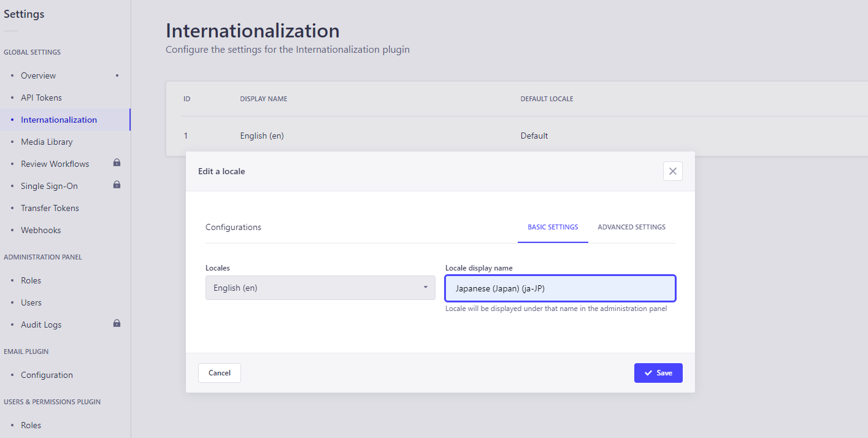The width and height of the screenshot is (868, 438).
Task: Open Media Library settings
Action: (47, 142)
